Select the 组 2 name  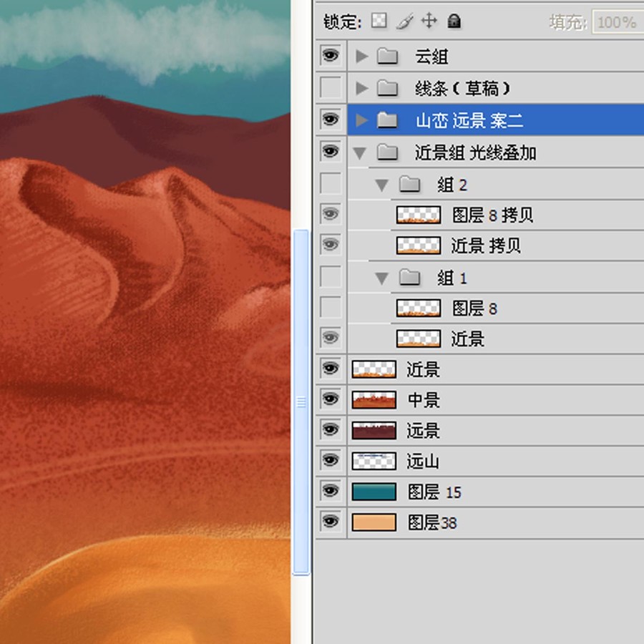point(452,185)
